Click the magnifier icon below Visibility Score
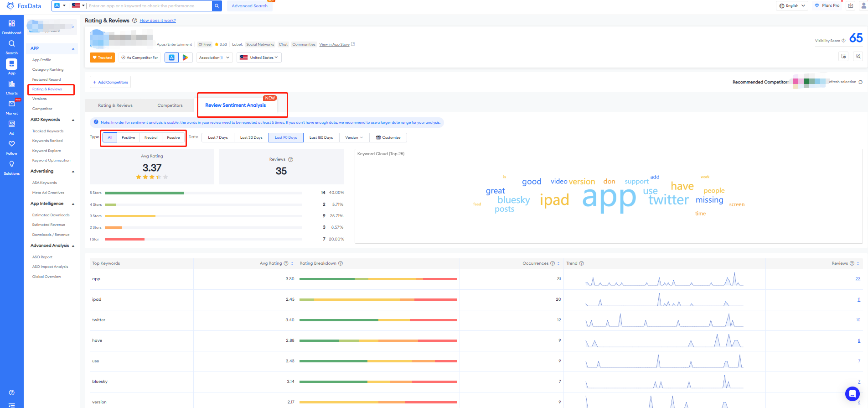The height and width of the screenshot is (408, 868). point(858,56)
